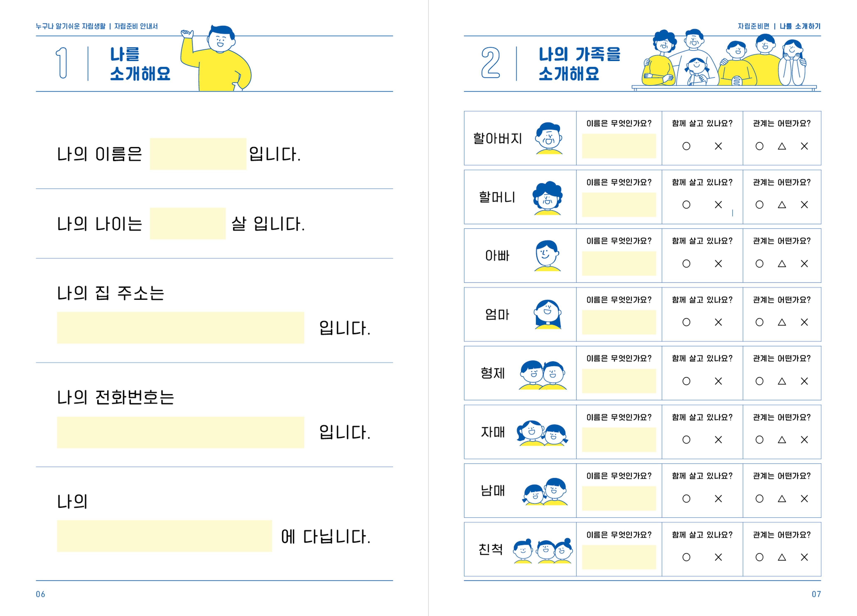The width and height of the screenshot is (857, 616).
Task: Click the age field before 살 입니다
Action: pyautogui.click(x=187, y=224)
